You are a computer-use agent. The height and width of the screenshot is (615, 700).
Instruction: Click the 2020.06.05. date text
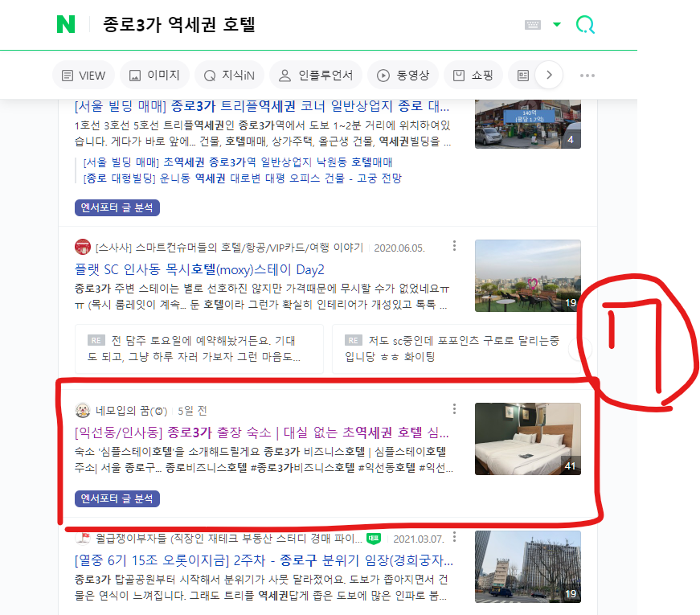pyautogui.click(x=399, y=248)
